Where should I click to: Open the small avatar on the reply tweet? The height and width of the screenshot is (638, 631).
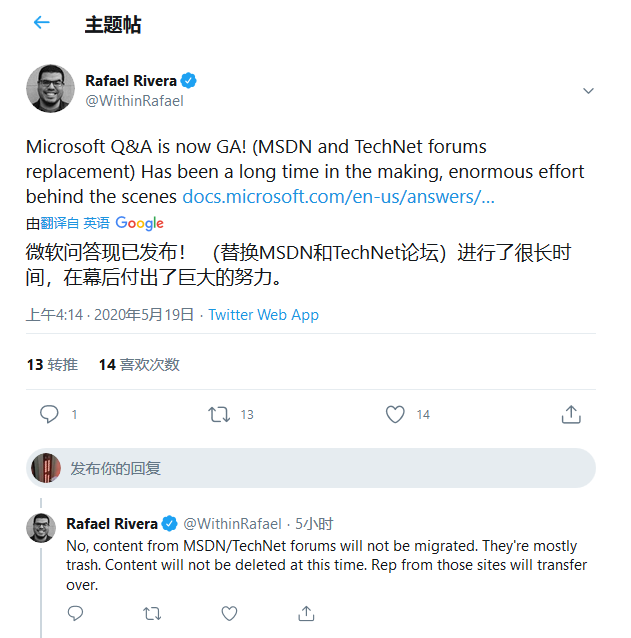(x=41, y=527)
